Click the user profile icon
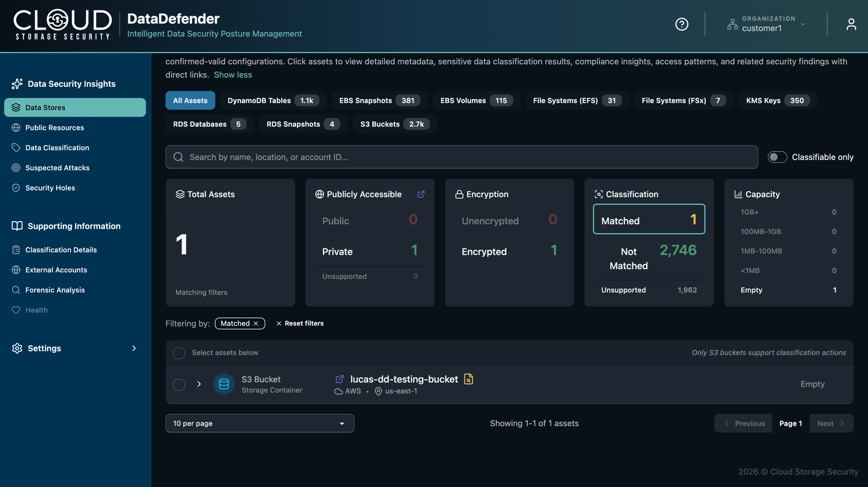 [851, 24]
